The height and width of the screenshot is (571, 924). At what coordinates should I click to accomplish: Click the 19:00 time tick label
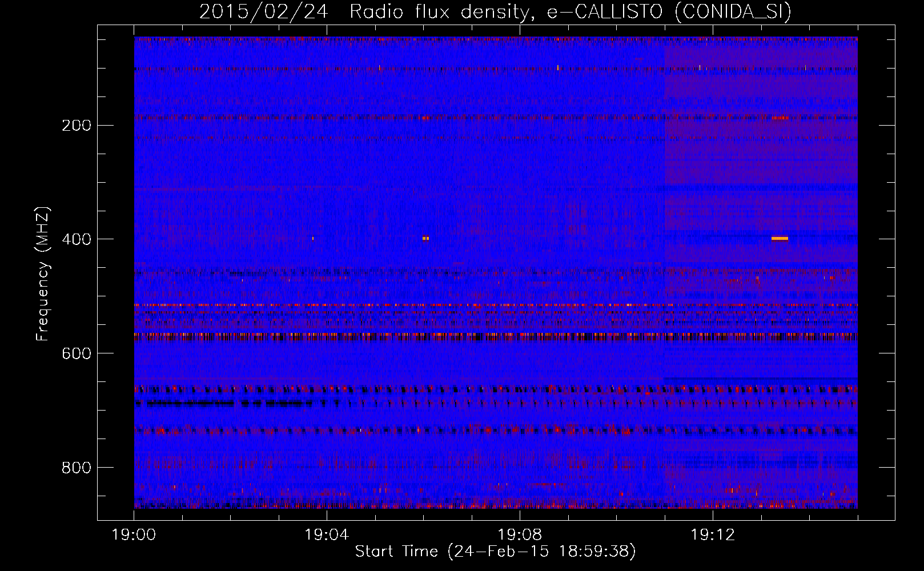coord(134,535)
